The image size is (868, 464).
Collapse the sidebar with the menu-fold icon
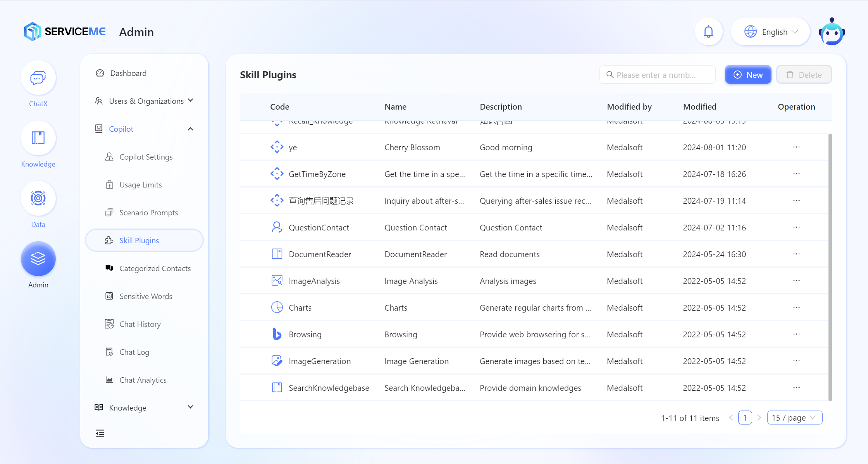(x=100, y=433)
